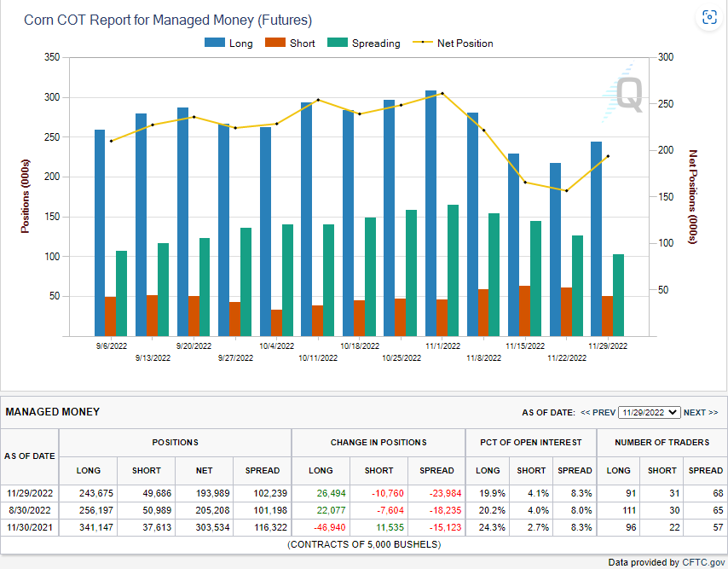
Task: Click the net position value 303,534
Action: click(212, 528)
